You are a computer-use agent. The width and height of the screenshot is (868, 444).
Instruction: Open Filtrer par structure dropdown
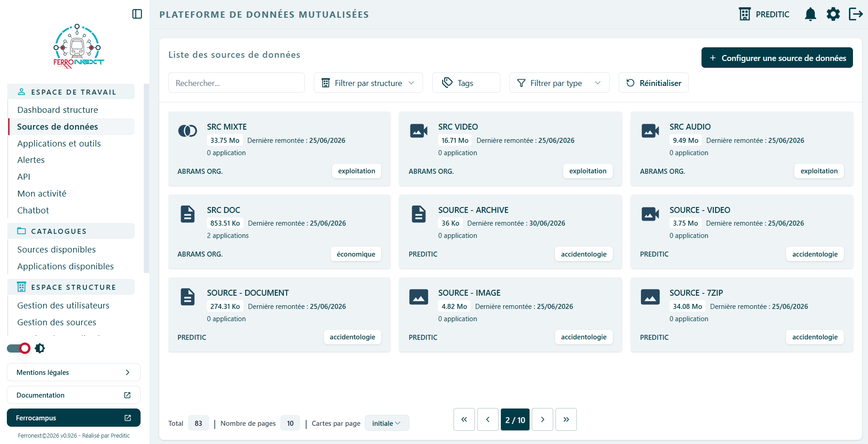click(368, 83)
